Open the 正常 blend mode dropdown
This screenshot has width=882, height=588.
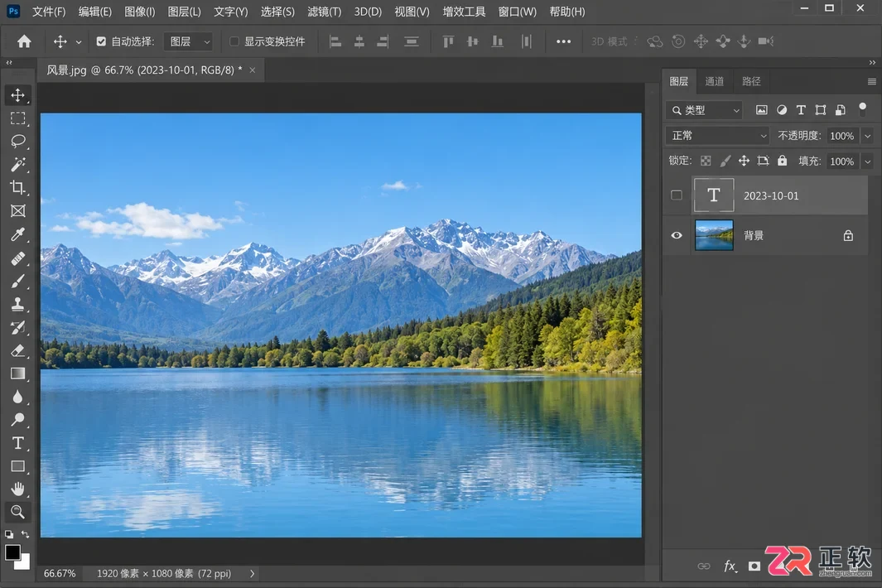click(x=717, y=136)
